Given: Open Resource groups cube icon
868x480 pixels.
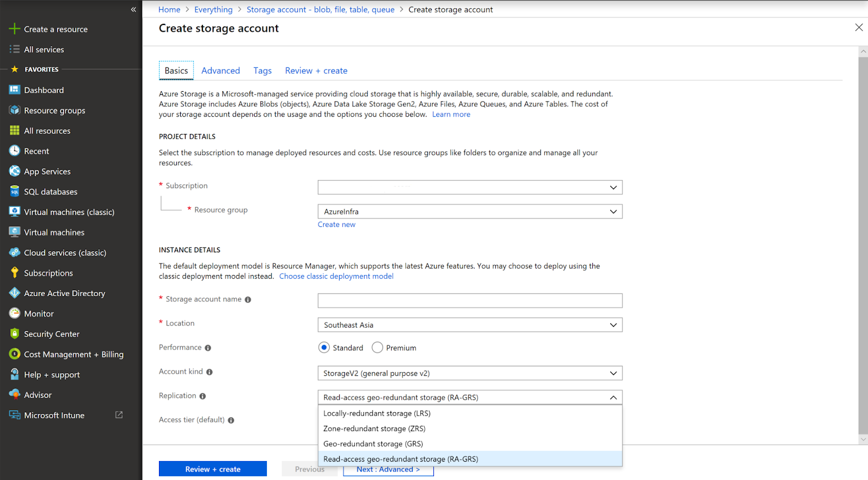Looking at the screenshot, I should [x=15, y=110].
